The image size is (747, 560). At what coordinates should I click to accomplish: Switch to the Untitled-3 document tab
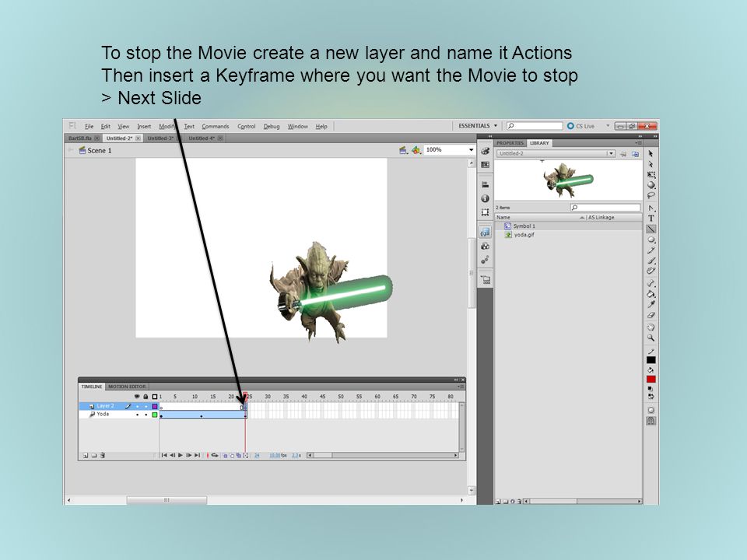160,138
